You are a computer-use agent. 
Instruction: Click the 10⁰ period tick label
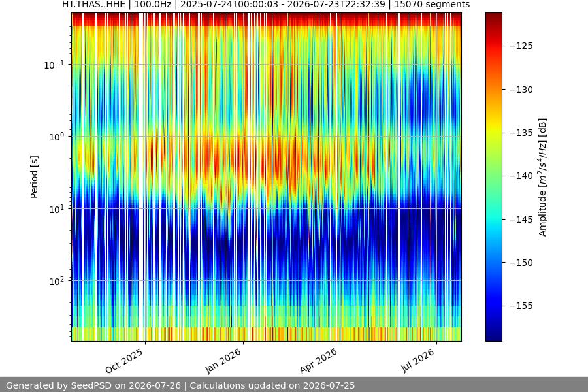[56, 137]
